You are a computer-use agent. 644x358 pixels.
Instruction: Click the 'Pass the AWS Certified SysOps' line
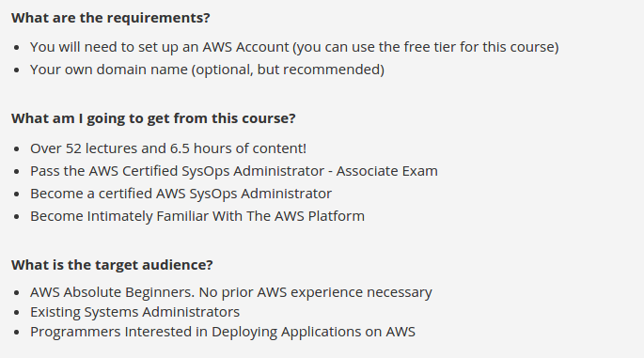[x=234, y=171]
